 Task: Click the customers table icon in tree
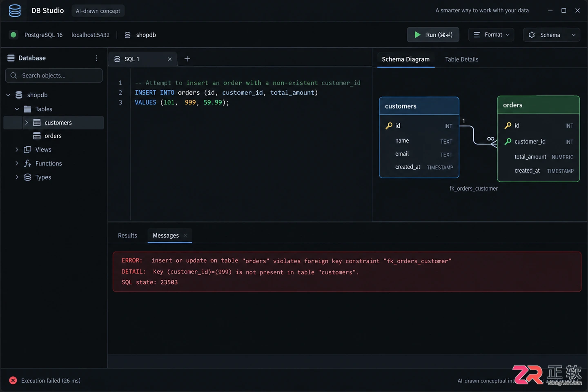pyautogui.click(x=37, y=122)
